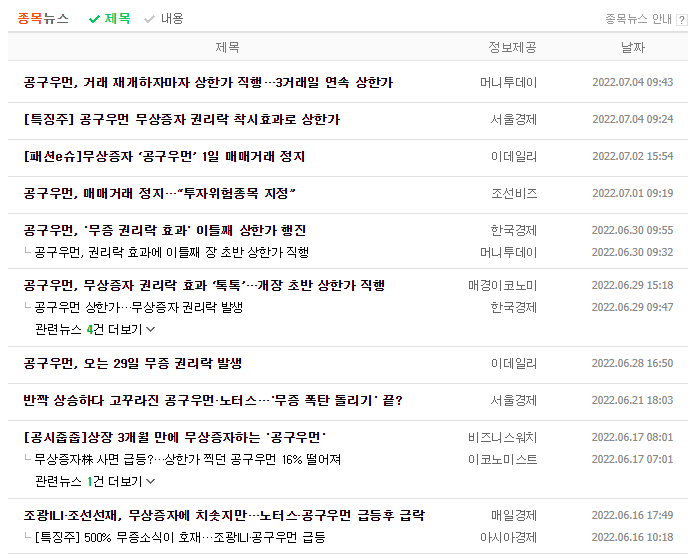This screenshot has width=694, height=558.
Task: Open article 공구우먼, 거래 재개하자마자 상한가 직행
Action: (208, 83)
